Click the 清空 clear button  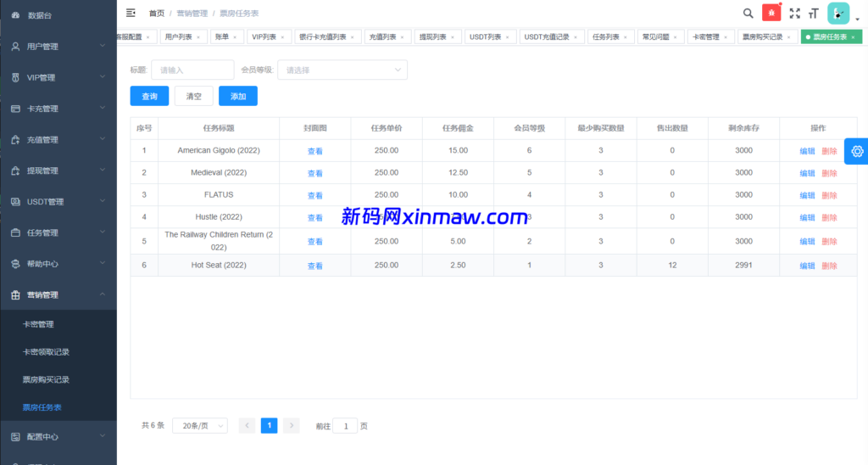tap(194, 96)
